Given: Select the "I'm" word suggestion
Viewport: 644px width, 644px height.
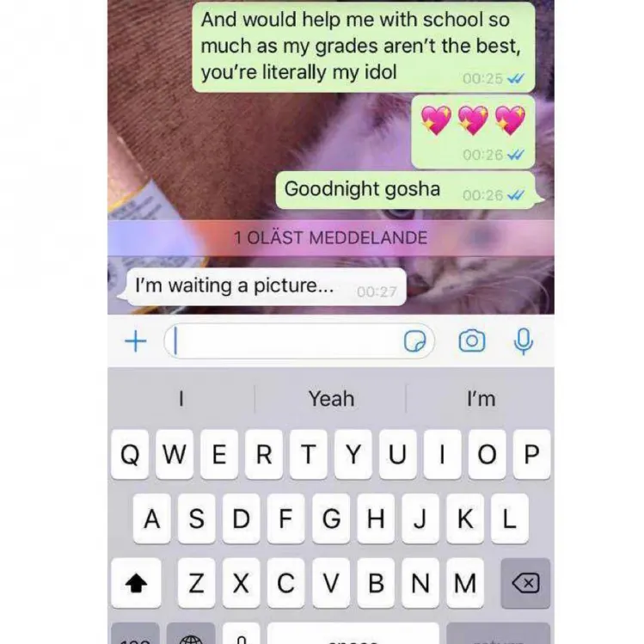Looking at the screenshot, I should 481,398.
